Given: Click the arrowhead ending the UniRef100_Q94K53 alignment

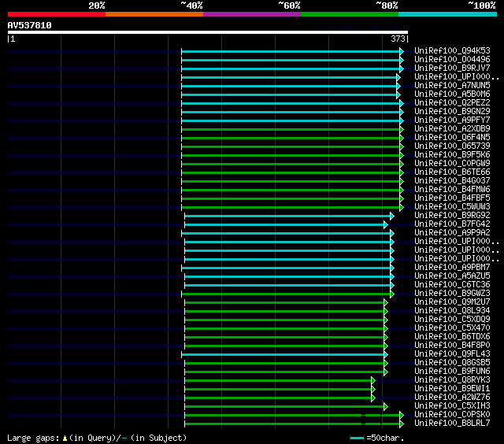Looking at the screenshot, I should [x=401, y=51].
